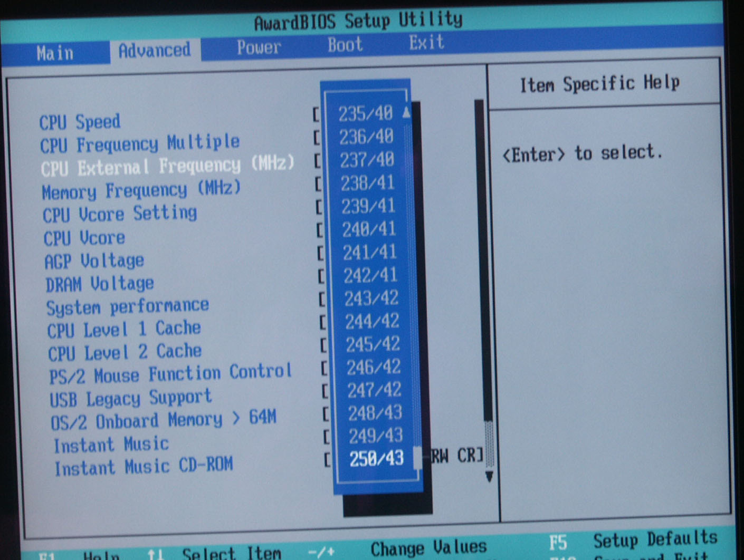Pick the 236/40 frequency option
Screen dimensions: 744x560
(x=366, y=137)
